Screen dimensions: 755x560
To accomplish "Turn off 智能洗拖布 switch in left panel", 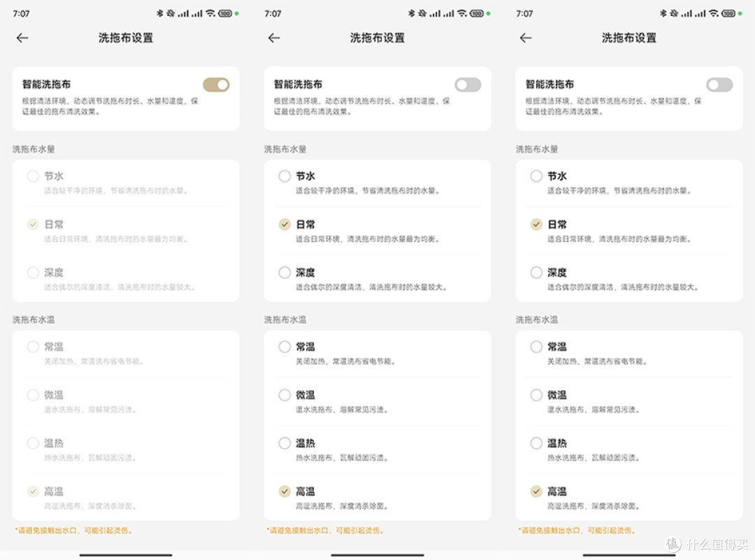I will coord(216,85).
